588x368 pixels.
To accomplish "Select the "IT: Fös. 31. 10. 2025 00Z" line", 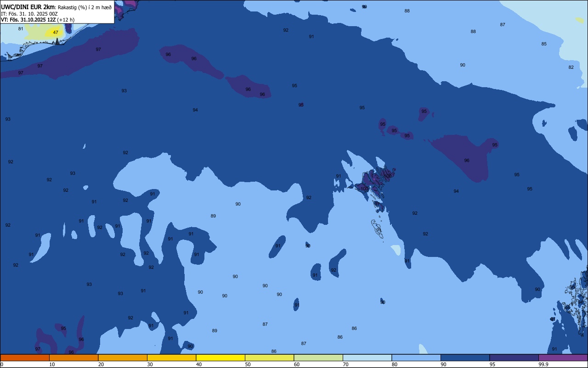I will (x=30, y=14).
